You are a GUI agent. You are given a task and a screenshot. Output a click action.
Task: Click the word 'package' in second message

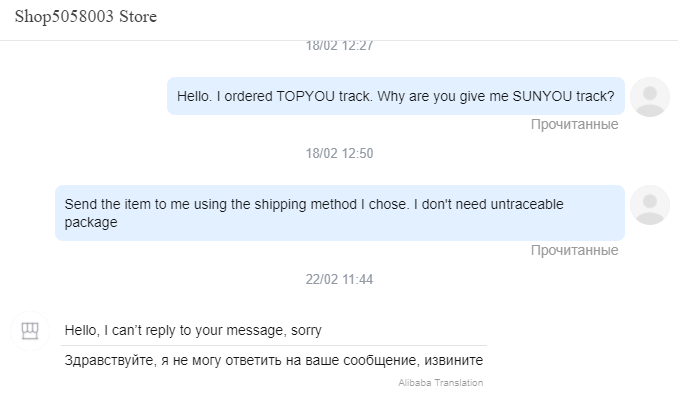pyautogui.click(x=91, y=223)
